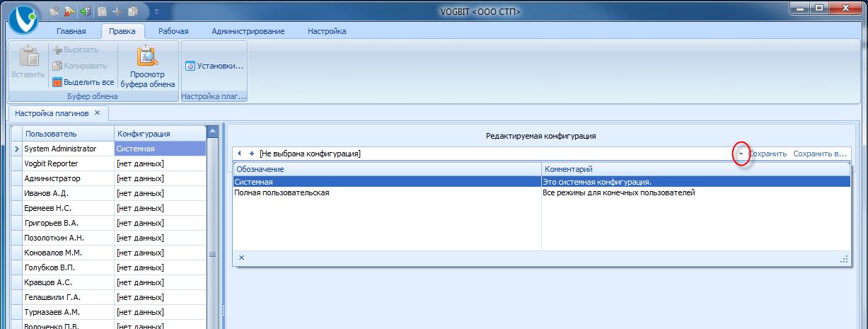This screenshot has width=868, height=329.
Task: Click the plus icon beside configuration field
Action: tap(252, 154)
